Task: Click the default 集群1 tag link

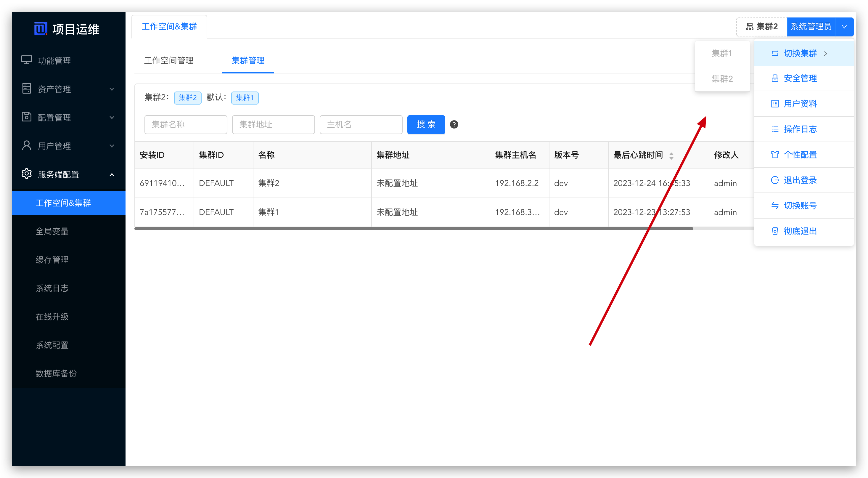Action: click(x=245, y=97)
